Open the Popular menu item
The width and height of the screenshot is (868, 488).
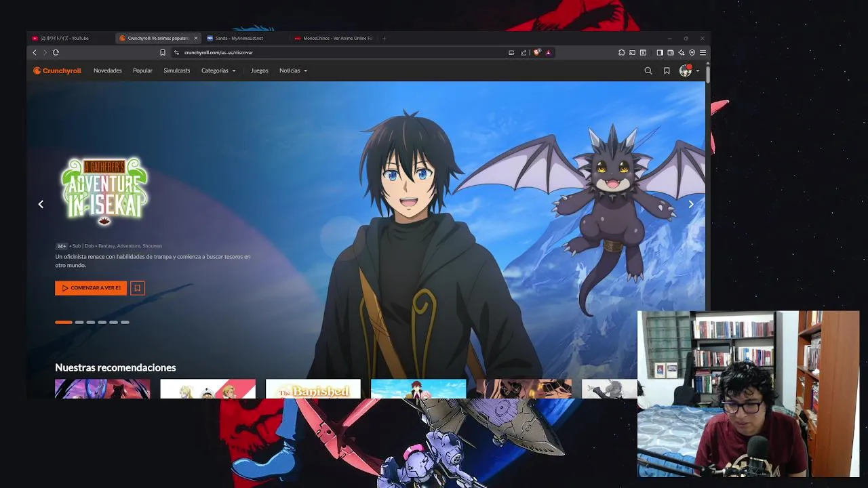[142, 70]
